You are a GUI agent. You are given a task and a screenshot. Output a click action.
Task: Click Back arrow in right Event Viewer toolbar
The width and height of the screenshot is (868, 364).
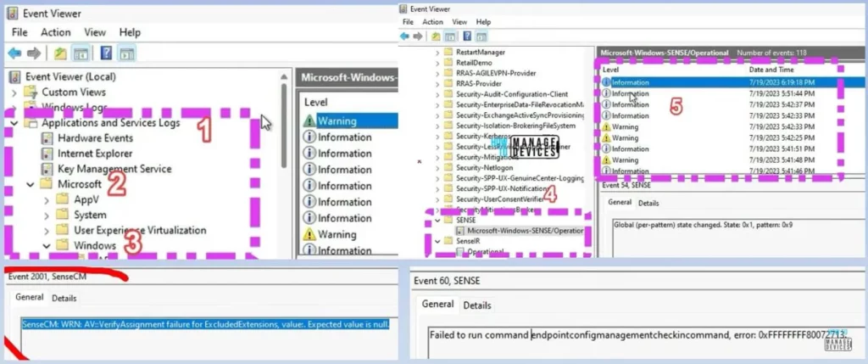click(x=405, y=36)
